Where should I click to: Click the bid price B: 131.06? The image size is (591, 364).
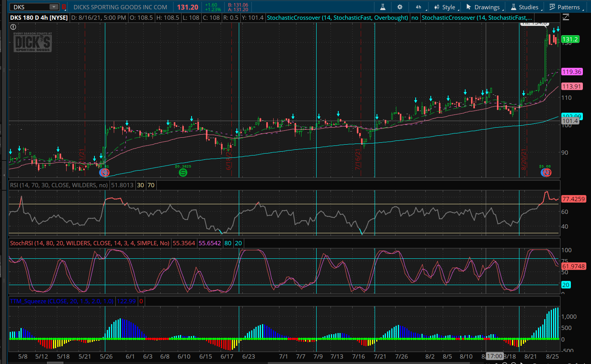tap(238, 5)
